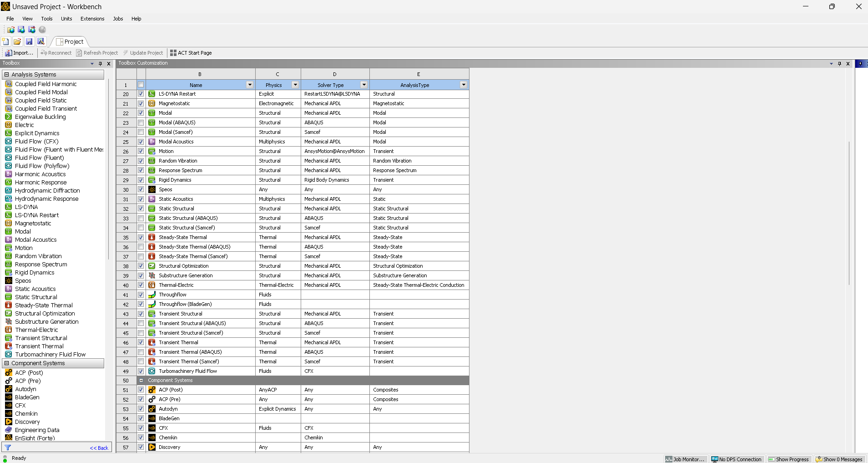Open Toolbox Customization panel options dropdown arrow
The height and width of the screenshot is (463, 868).
coord(831,63)
